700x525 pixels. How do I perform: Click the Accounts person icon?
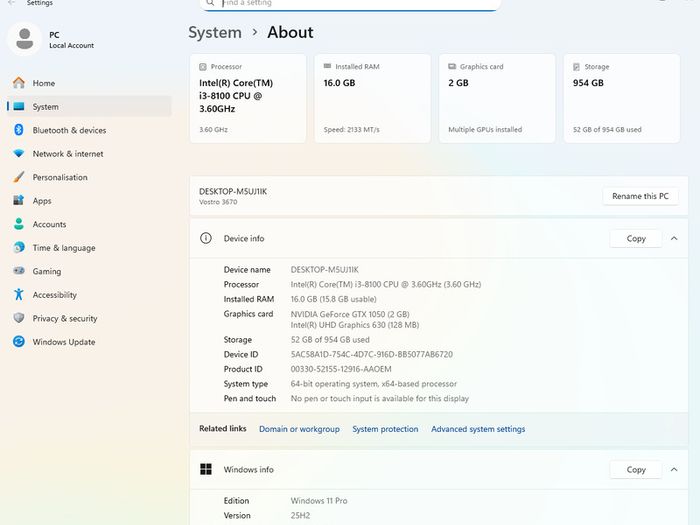pos(19,224)
